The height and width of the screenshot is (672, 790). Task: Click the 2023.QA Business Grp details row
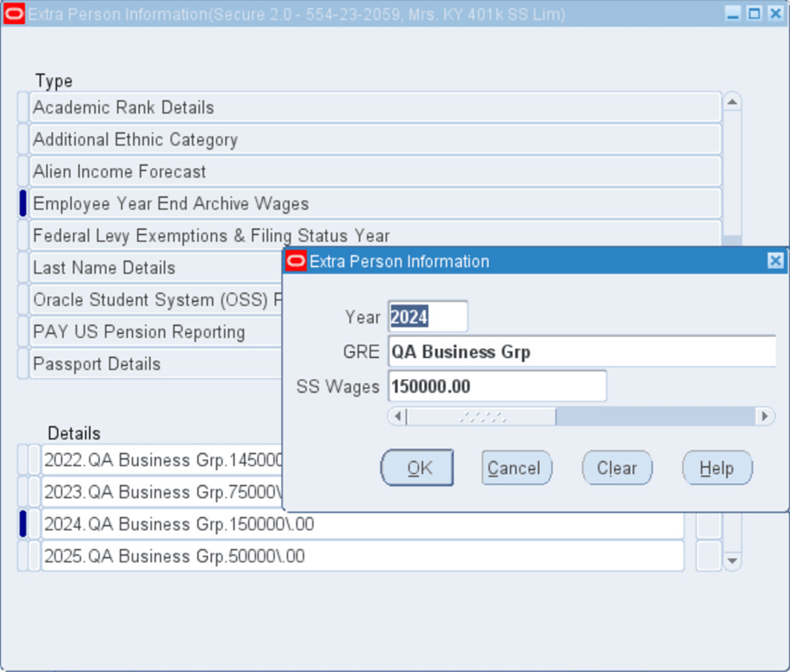click(162, 491)
